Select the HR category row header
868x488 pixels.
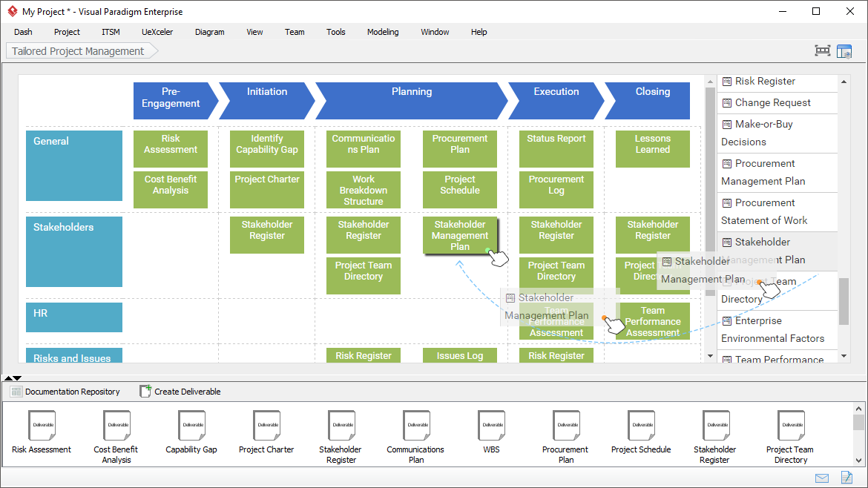74,317
